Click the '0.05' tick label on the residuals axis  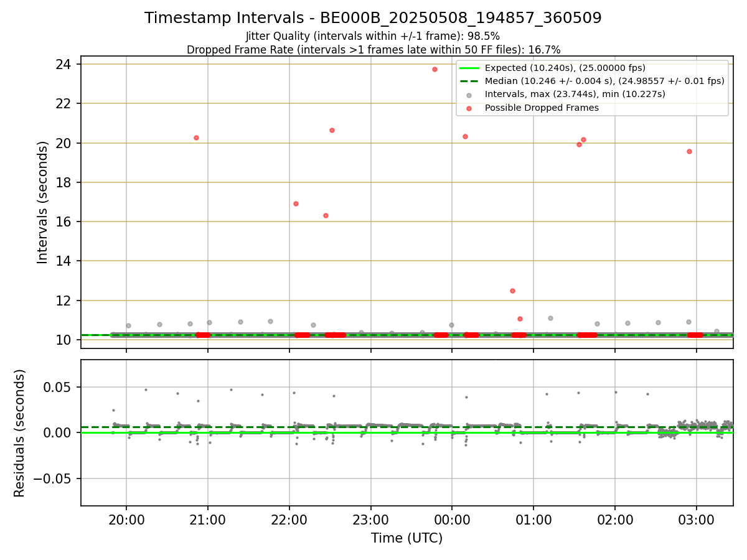coord(59,387)
